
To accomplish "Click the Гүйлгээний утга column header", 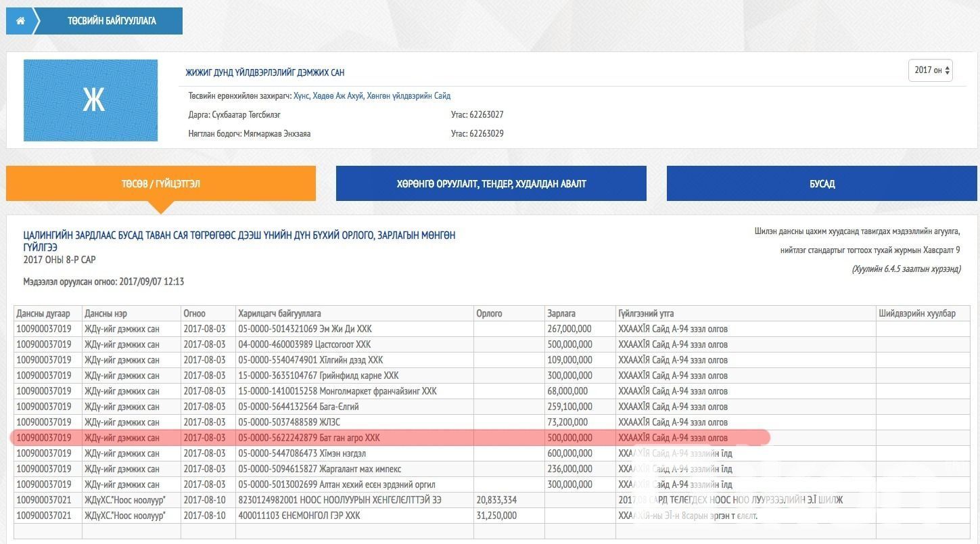I will tap(646, 313).
